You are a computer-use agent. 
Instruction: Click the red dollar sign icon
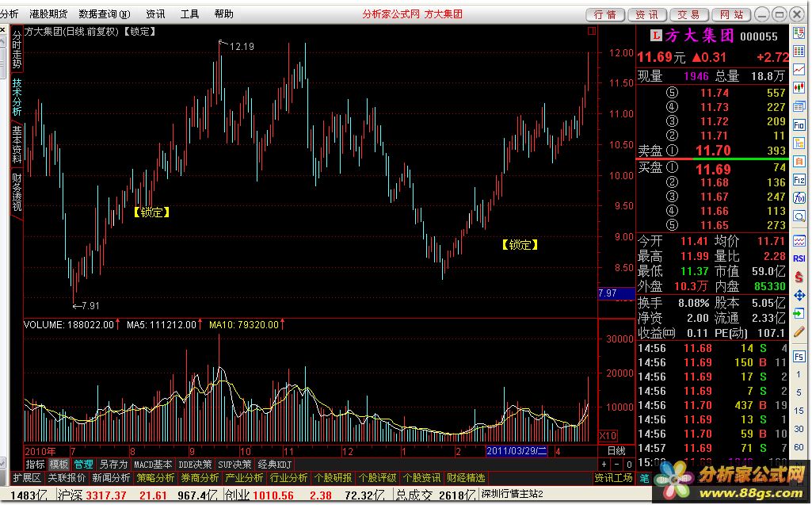799,277
